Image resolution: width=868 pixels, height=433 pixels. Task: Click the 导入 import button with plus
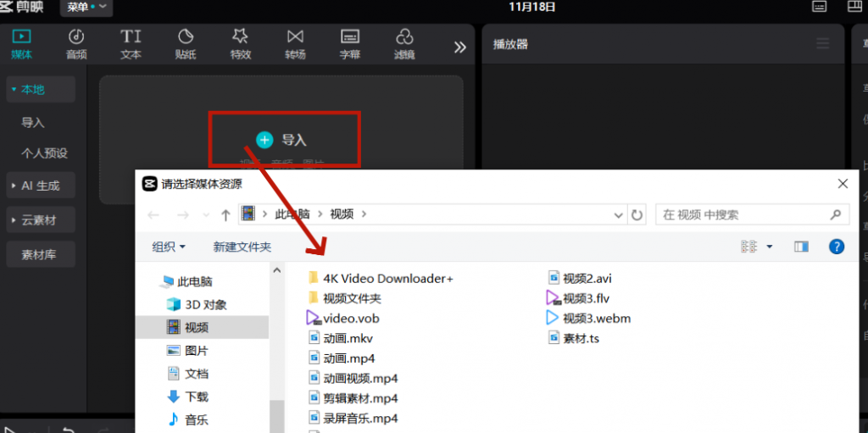click(x=281, y=139)
